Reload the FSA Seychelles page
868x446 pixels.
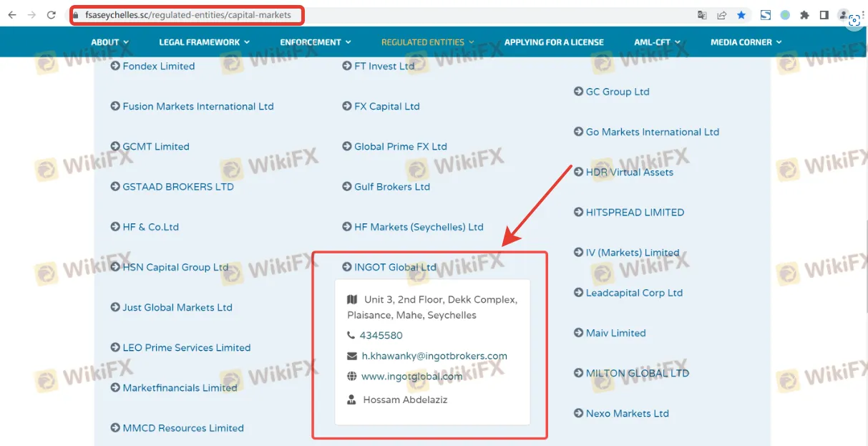[51, 15]
